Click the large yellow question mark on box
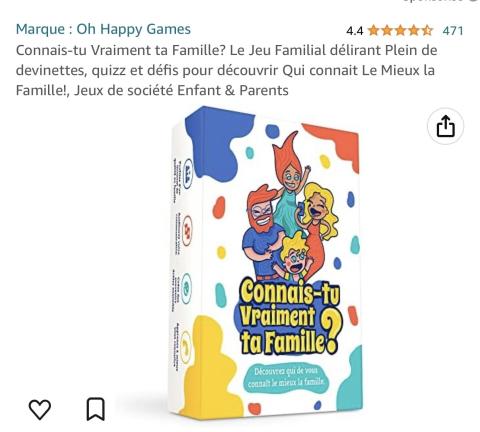The height and width of the screenshot is (432, 480). 328,332
